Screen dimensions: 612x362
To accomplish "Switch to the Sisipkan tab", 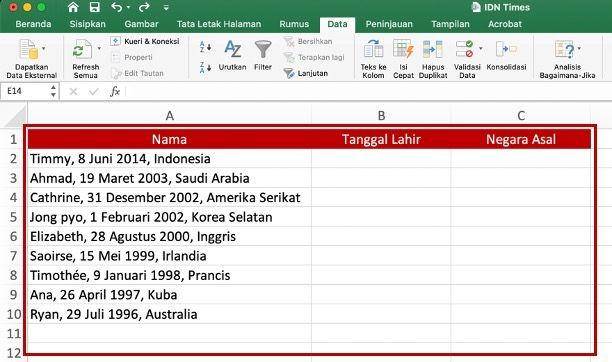I will pyautogui.click(x=87, y=24).
